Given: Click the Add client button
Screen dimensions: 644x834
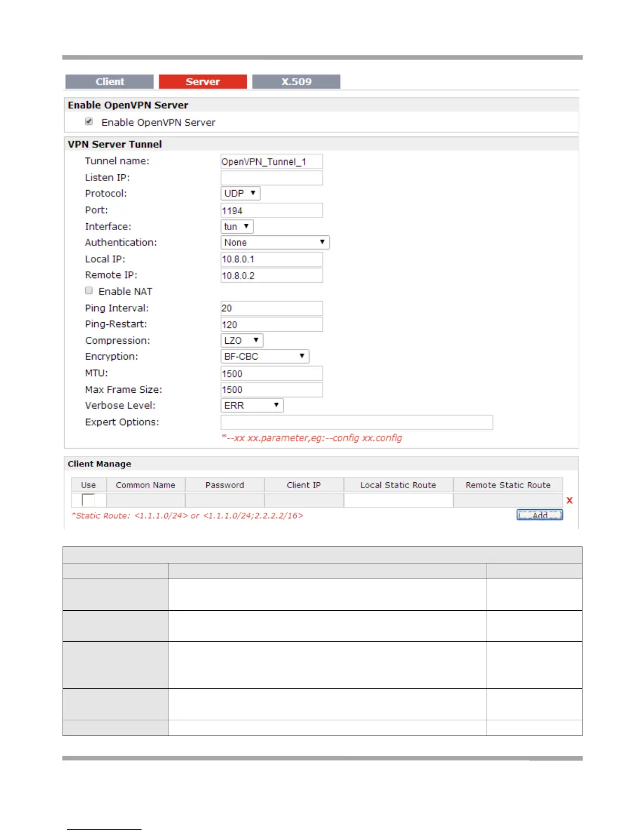Looking at the screenshot, I should pyautogui.click(x=540, y=515).
